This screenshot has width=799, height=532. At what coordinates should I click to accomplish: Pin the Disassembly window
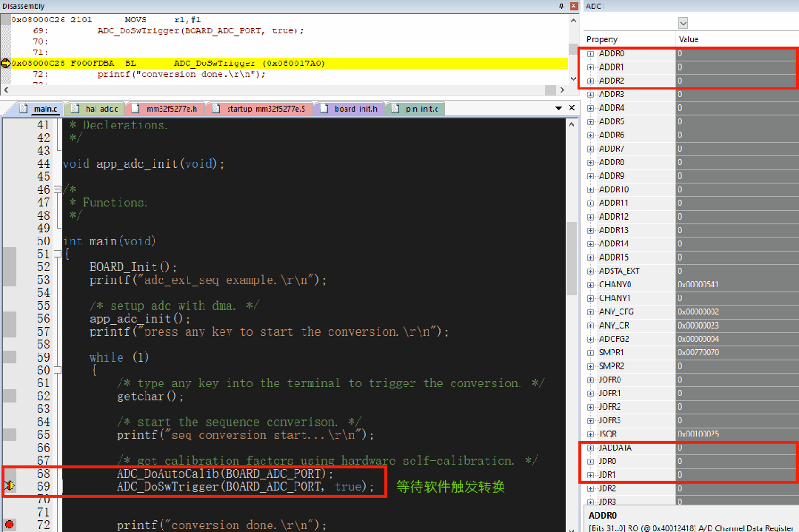pyautogui.click(x=561, y=6)
